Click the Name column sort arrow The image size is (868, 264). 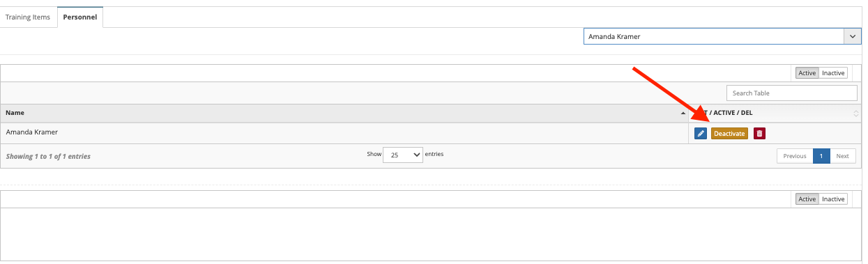click(683, 113)
